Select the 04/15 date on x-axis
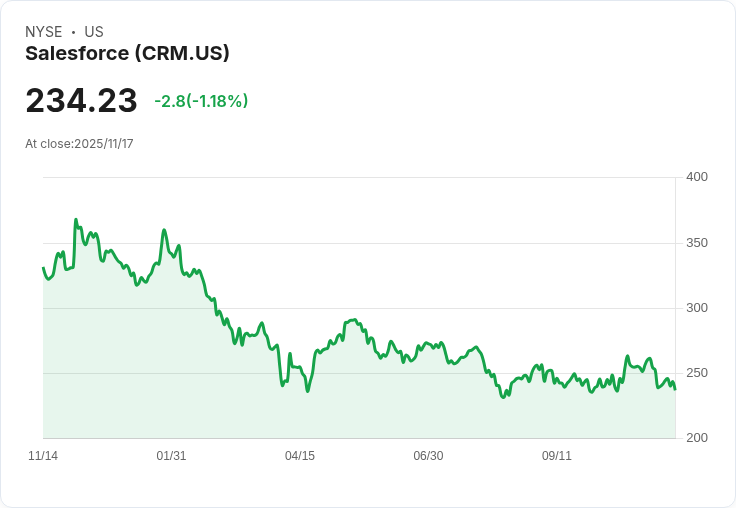 pos(300,456)
